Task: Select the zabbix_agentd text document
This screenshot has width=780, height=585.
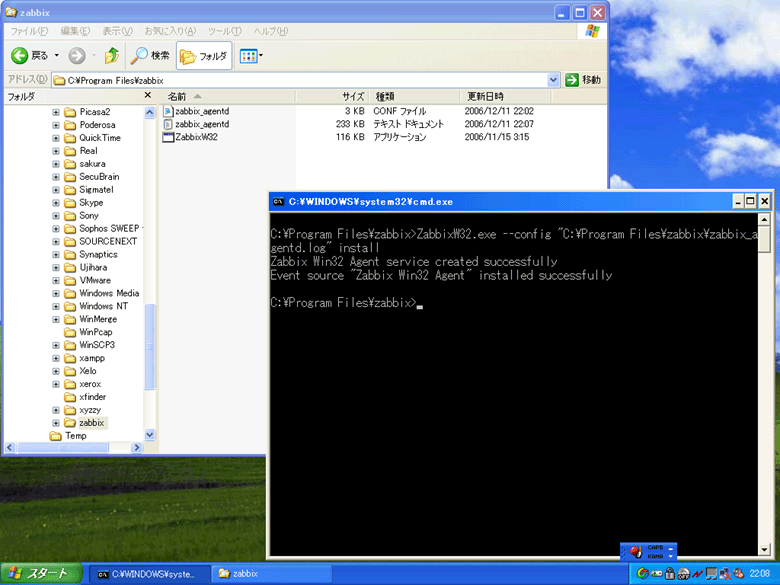Action: coord(201,124)
